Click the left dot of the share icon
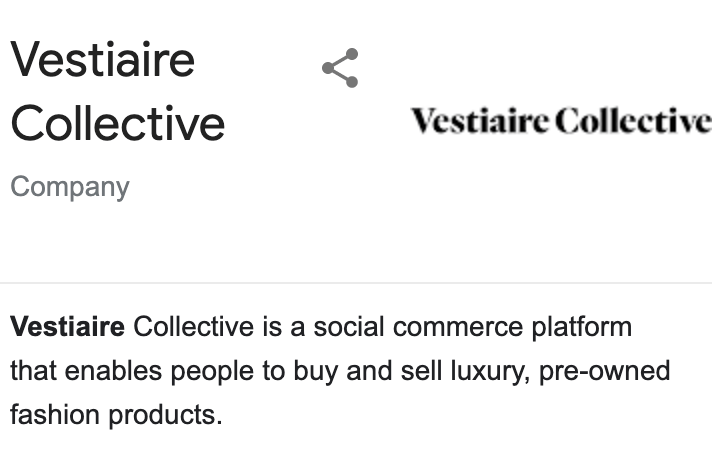This screenshot has height=450, width=712. (328, 68)
